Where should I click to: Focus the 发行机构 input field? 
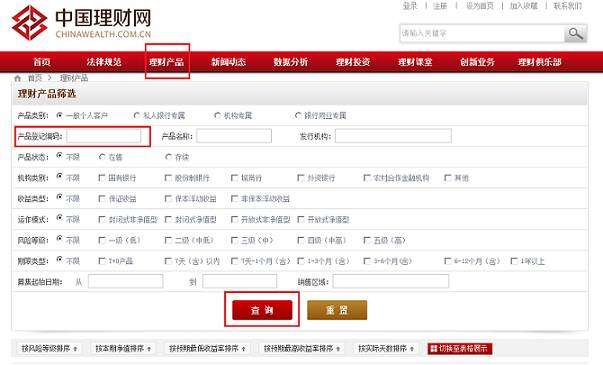click(393, 136)
